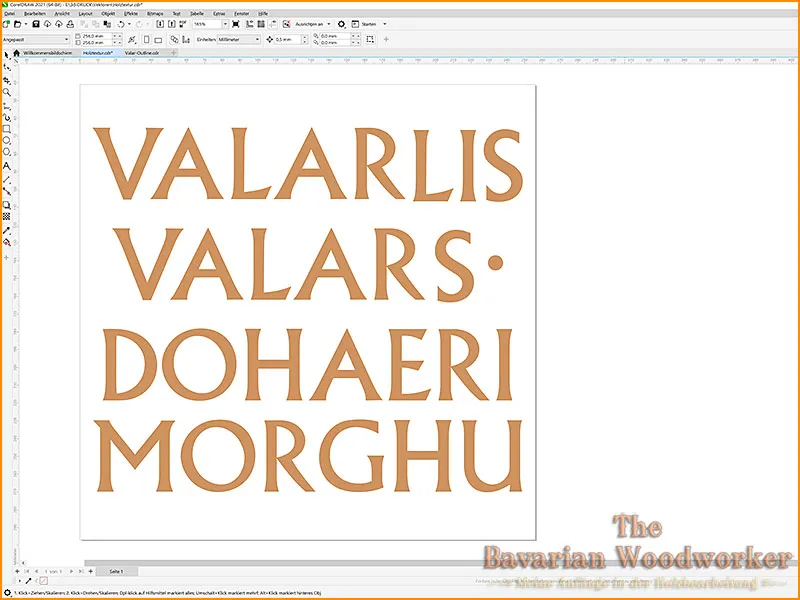The width and height of the screenshot is (800, 600).
Task: Switch to the Valar-Outline.cdr tab
Action: tap(142, 53)
